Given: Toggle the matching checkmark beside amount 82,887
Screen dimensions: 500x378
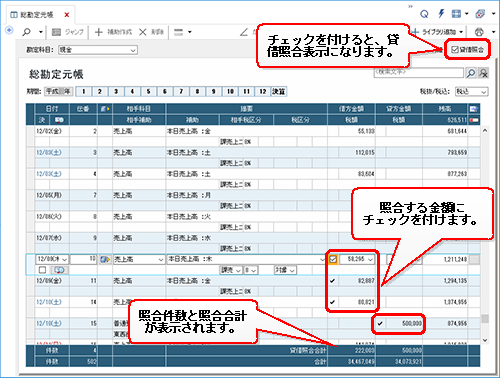Looking at the screenshot, I should click(x=332, y=281).
